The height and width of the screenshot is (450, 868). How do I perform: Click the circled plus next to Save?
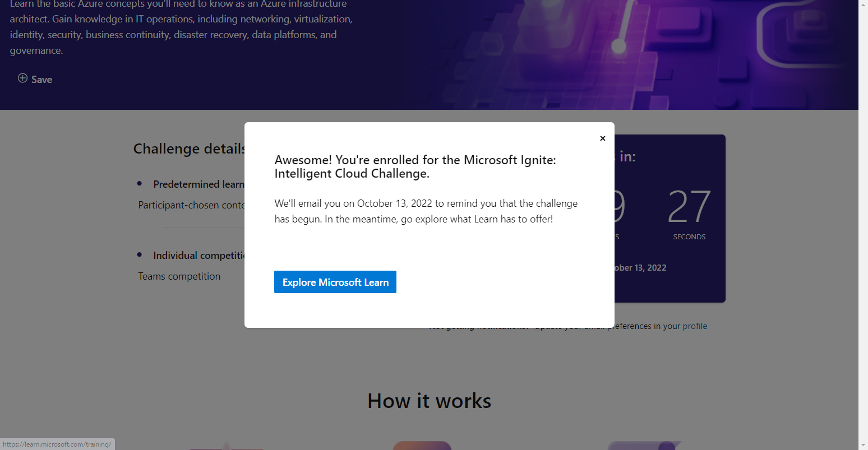pos(22,78)
